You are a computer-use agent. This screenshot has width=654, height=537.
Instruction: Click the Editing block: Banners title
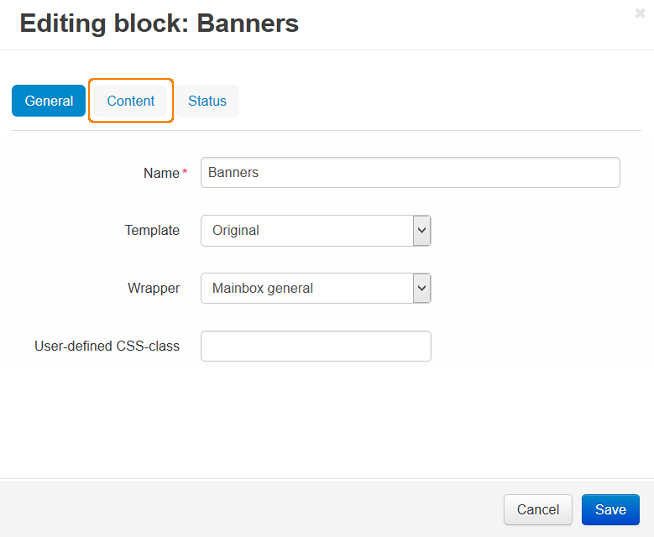tap(159, 23)
